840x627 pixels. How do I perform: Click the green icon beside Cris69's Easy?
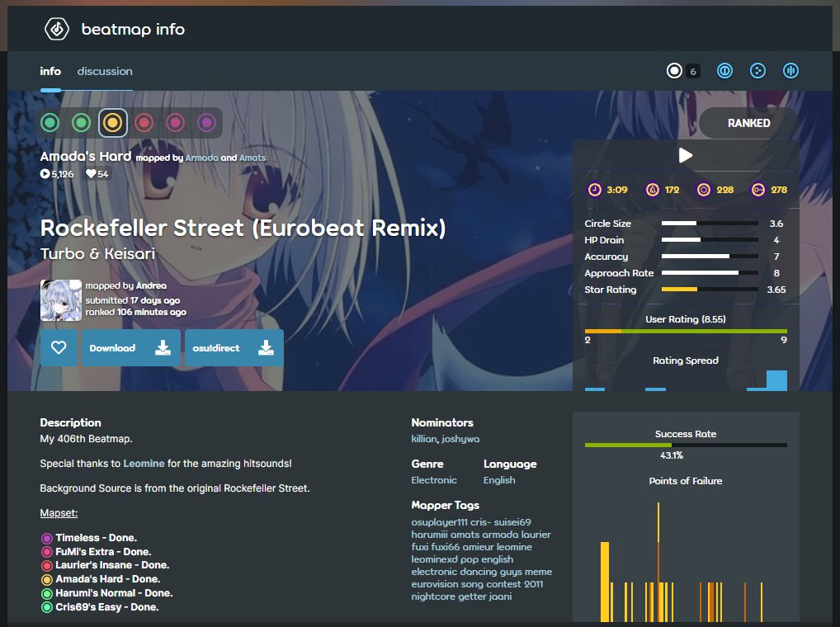[46, 607]
